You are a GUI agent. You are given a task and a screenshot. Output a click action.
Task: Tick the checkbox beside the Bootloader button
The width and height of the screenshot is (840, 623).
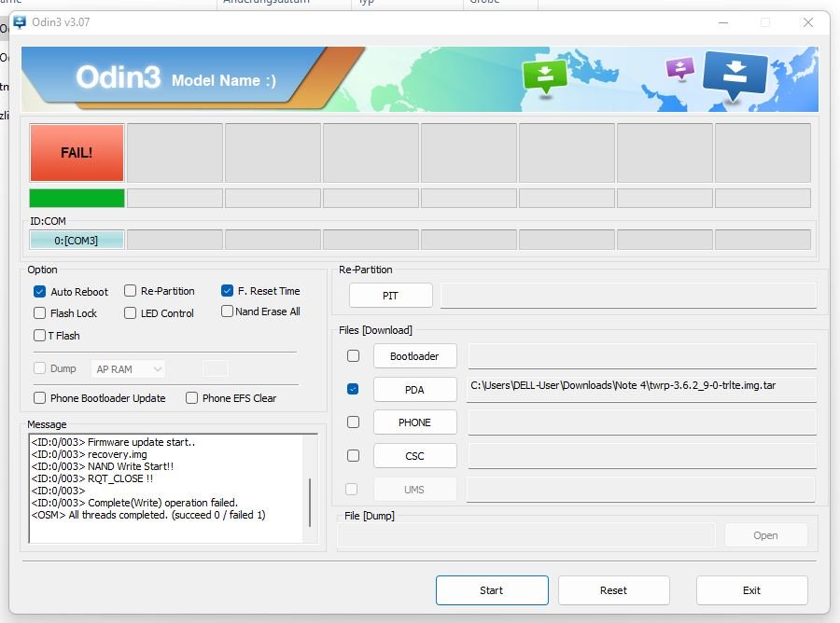[x=353, y=356]
